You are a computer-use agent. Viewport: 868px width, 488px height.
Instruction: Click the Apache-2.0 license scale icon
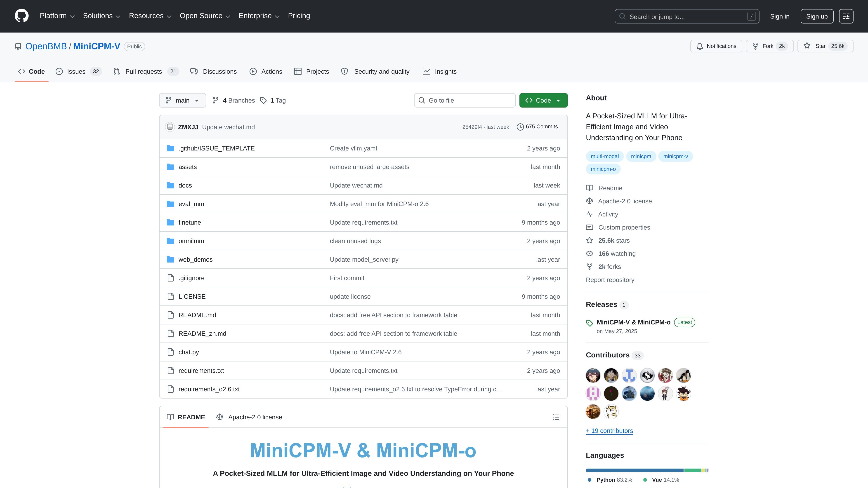click(589, 201)
